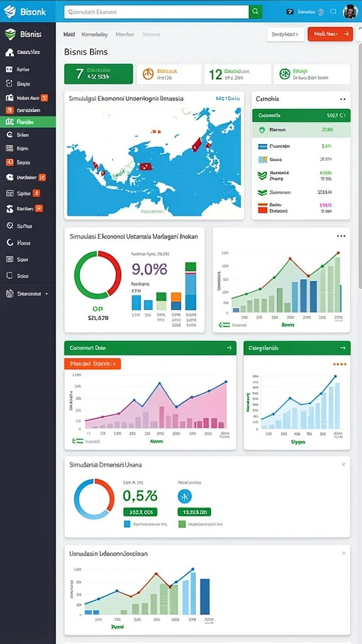Click inside the top search field
Image resolution: width=362 pixels, height=644 pixels.
(x=156, y=12)
